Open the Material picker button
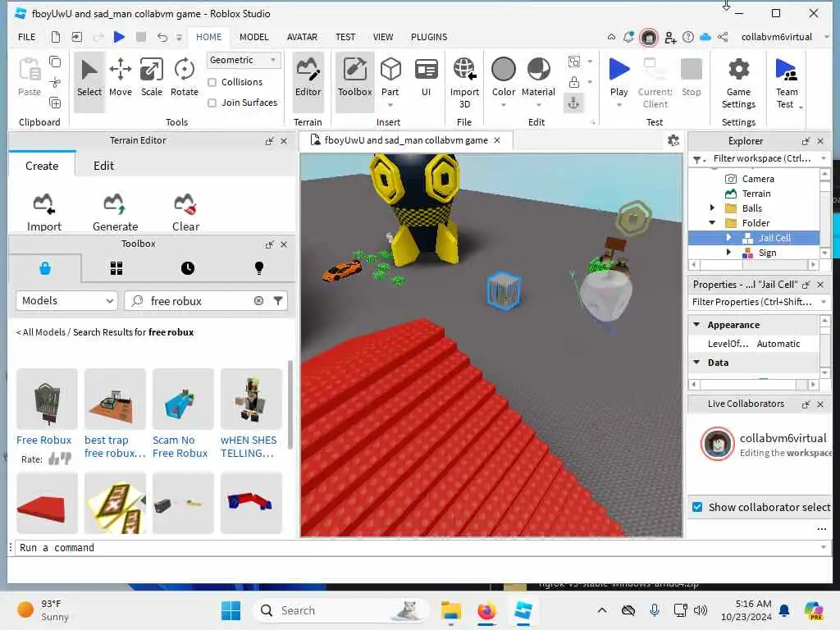This screenshot has width=840, height=630. (538, 78)
